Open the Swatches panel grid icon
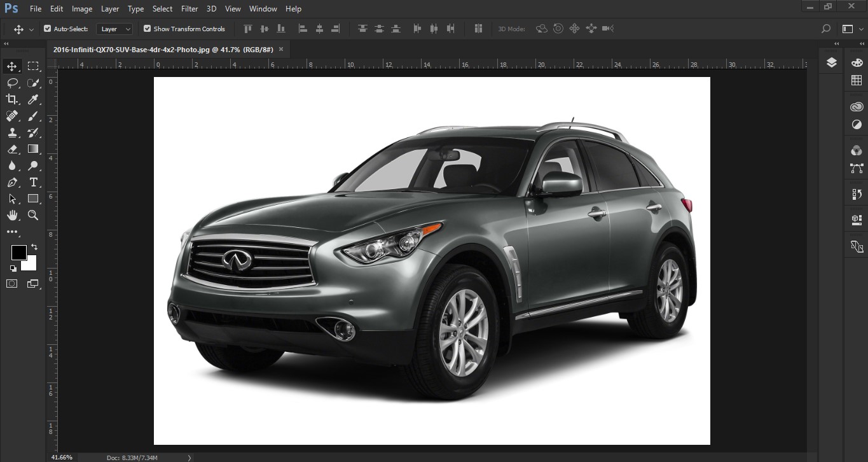The image size is (868, 462). [x=857, y=81]
